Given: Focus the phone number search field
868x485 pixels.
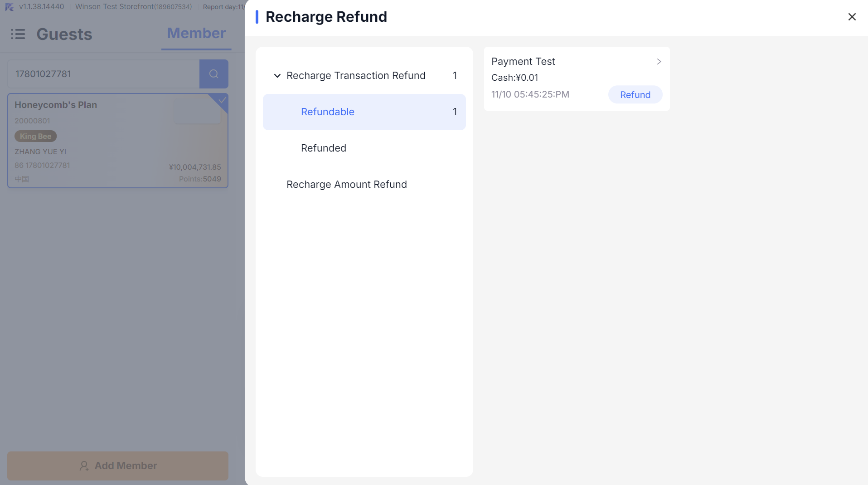Looking at the screenshot, I should click(x=103, y=74).
